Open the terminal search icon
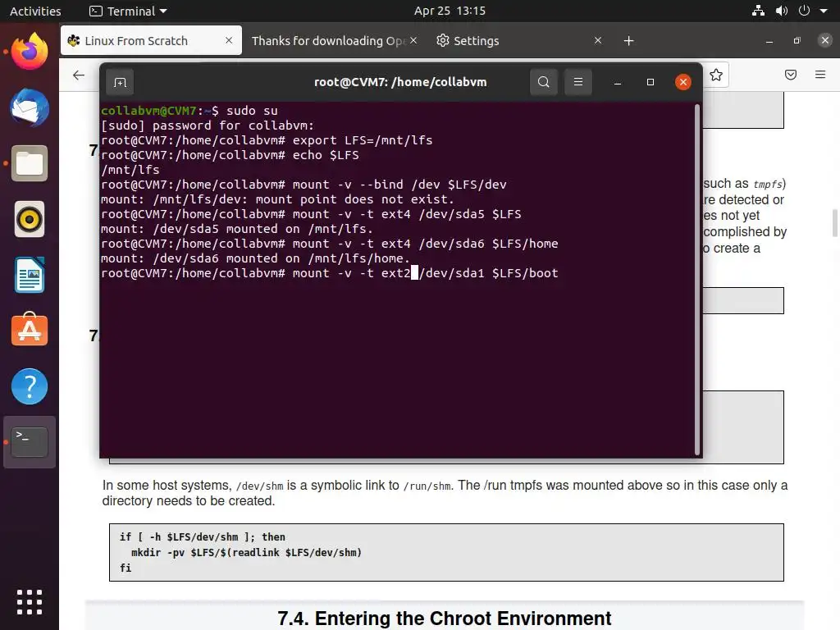840x630 pixels. (544, 82)
